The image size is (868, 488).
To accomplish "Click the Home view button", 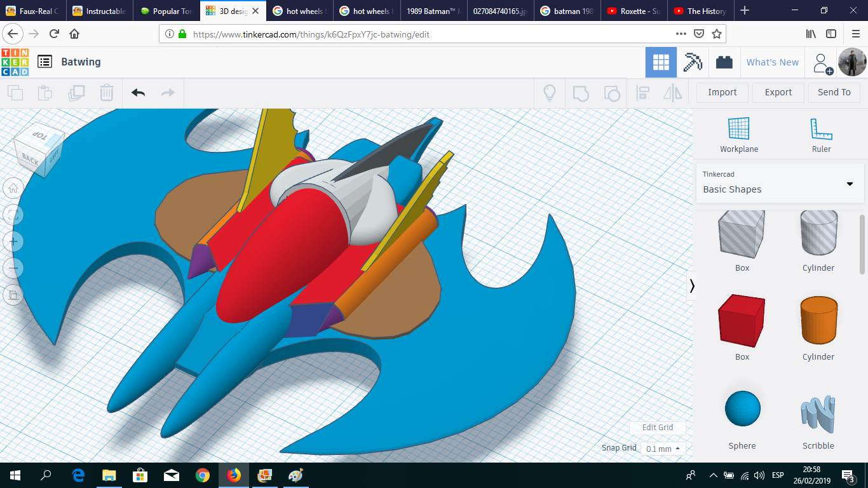I will [x=13, y=187].
